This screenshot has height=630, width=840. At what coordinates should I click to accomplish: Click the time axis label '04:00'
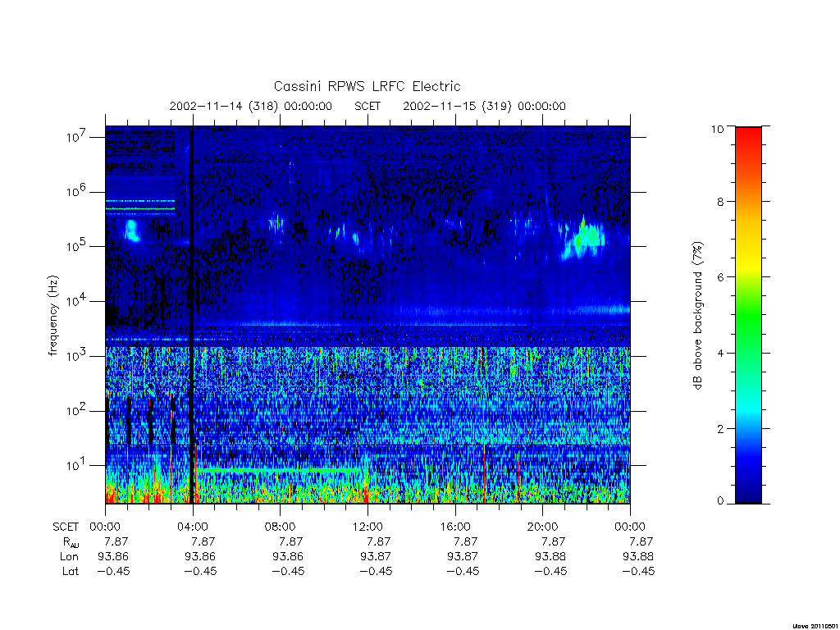[193, 527]
